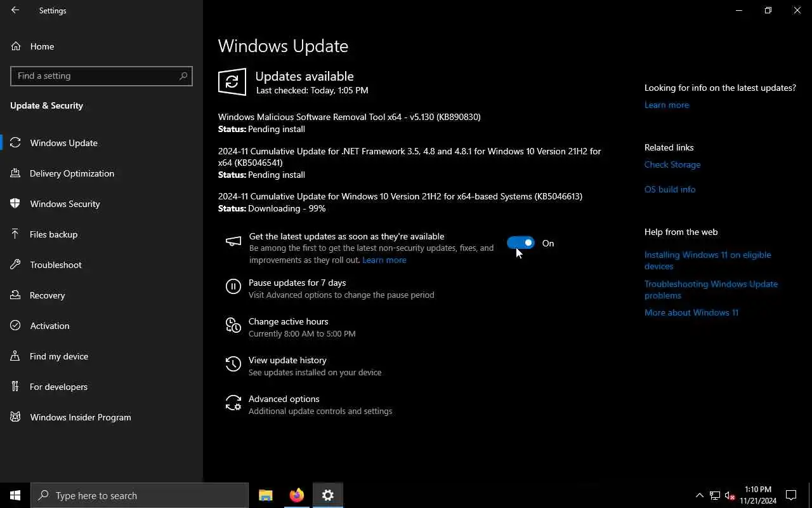Open Advanced options for updates
The width and height of the screenshot is (812, 508).
tap(284, 399)
